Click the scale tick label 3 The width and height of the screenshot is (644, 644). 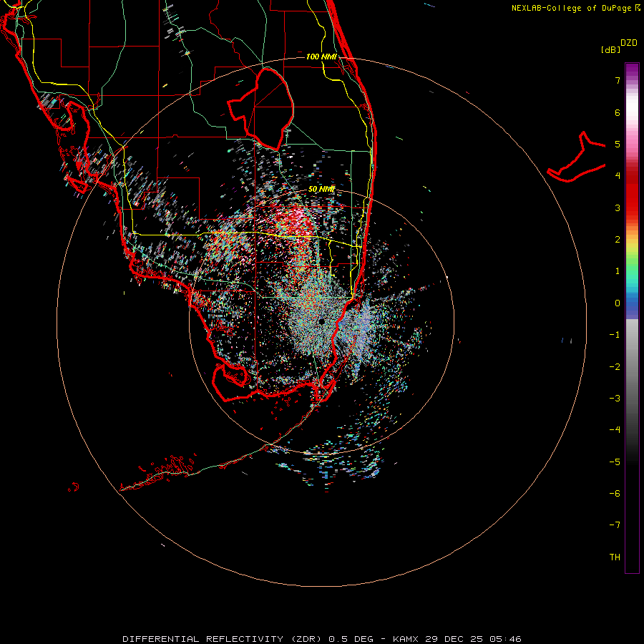coord(618,208)
